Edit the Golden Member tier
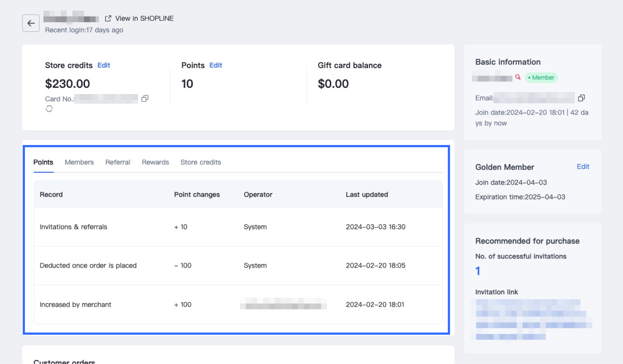 coord(583,167)
